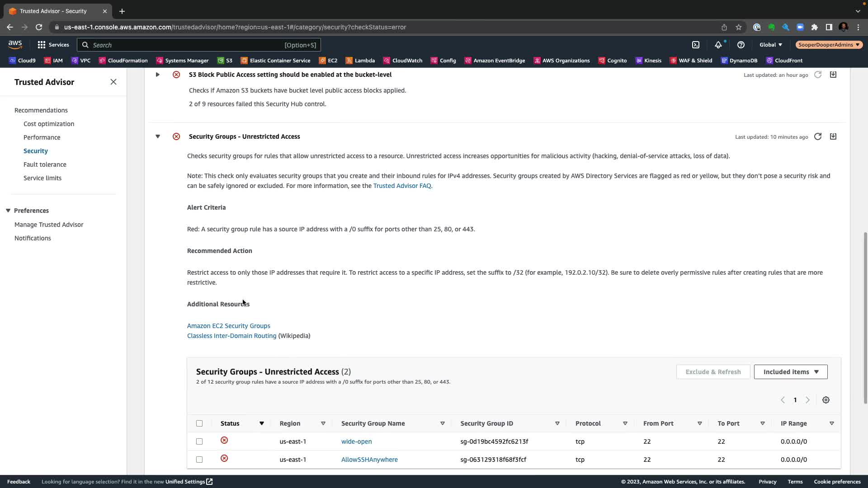Download the Security Groups check results
The image size is (868, 488).
click(833, 136)
